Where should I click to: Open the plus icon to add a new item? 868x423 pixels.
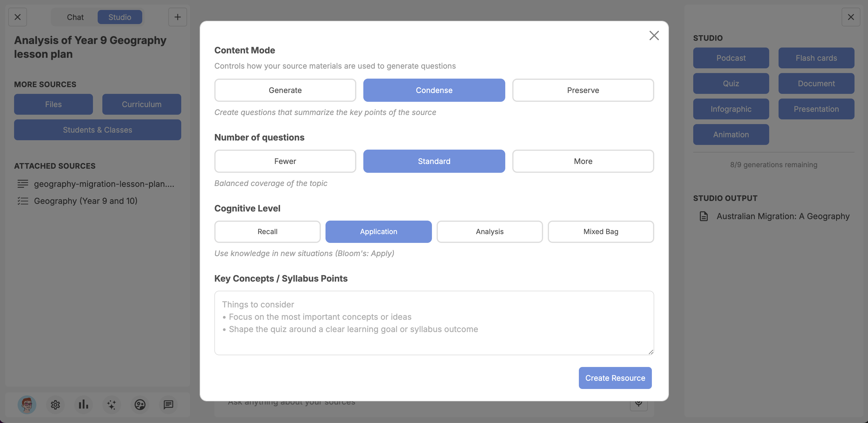tap(178, 16)
